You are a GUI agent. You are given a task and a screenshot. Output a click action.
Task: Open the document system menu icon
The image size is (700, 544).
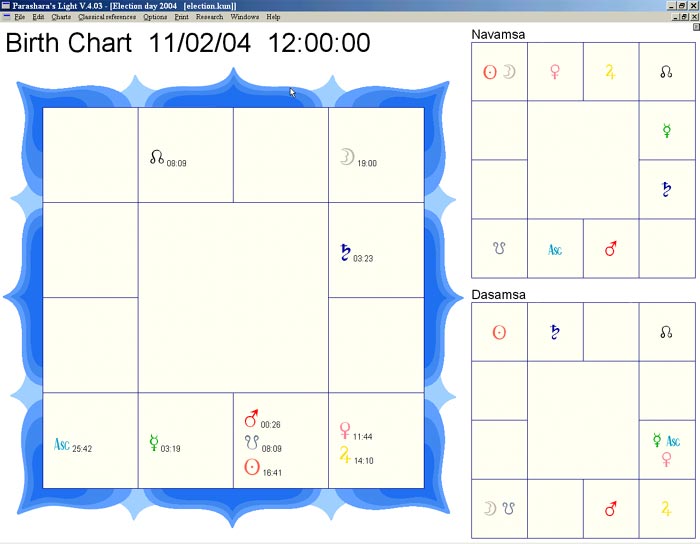[6, 17]
